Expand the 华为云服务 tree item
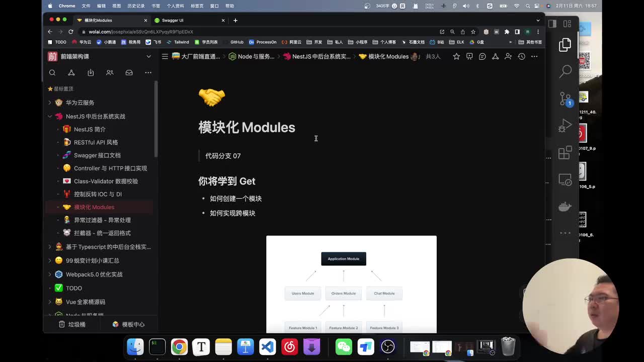 (49, 103)
